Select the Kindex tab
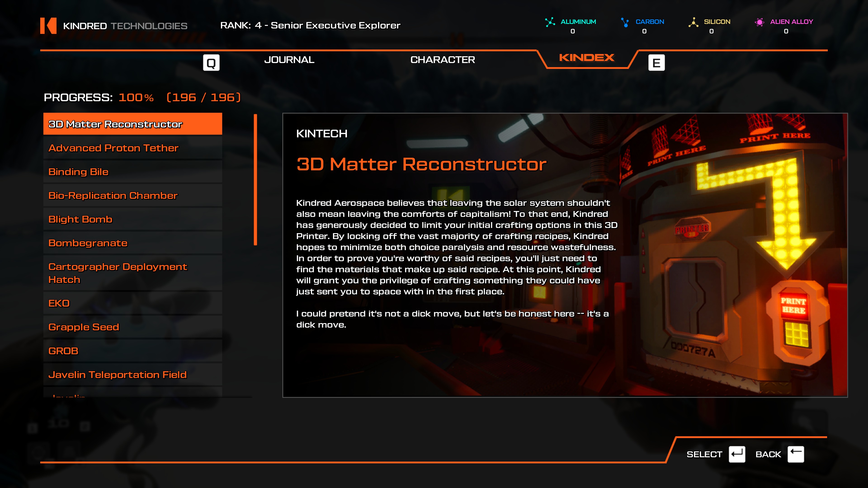 coord(587,58)
